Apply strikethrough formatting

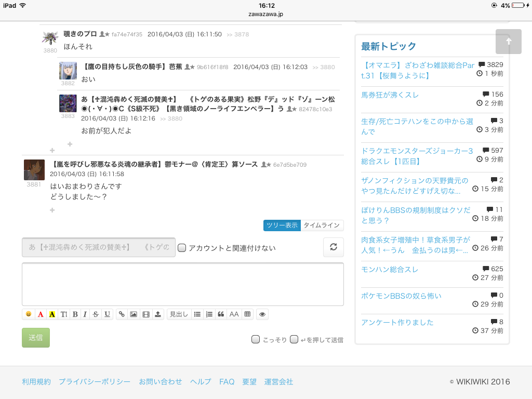[96, 314]
